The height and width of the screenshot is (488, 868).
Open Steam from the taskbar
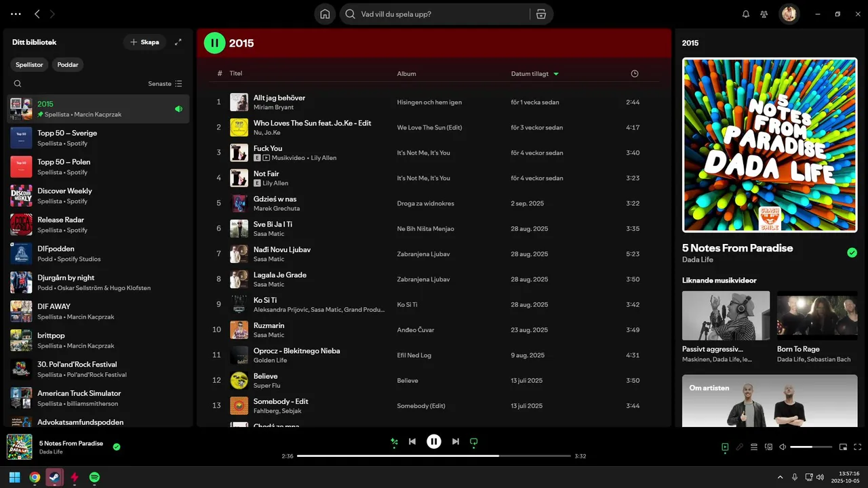coord(54,477)
